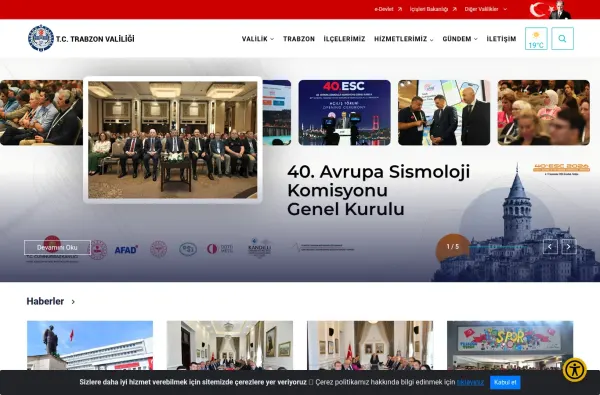Click the 40.ESC 2024 logo
The height and width of the screenshot is (395, 600).
tap(561, 169)
